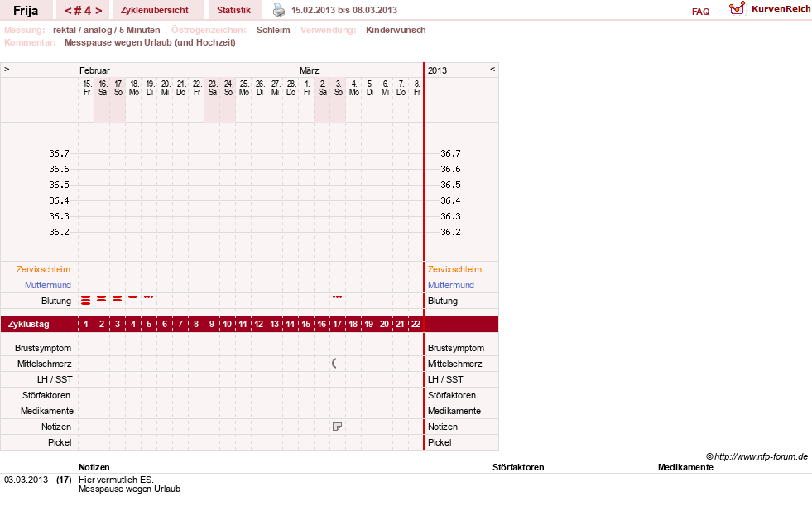Click the printer icon
Screen dimensions: 812x511
point(279,10)
